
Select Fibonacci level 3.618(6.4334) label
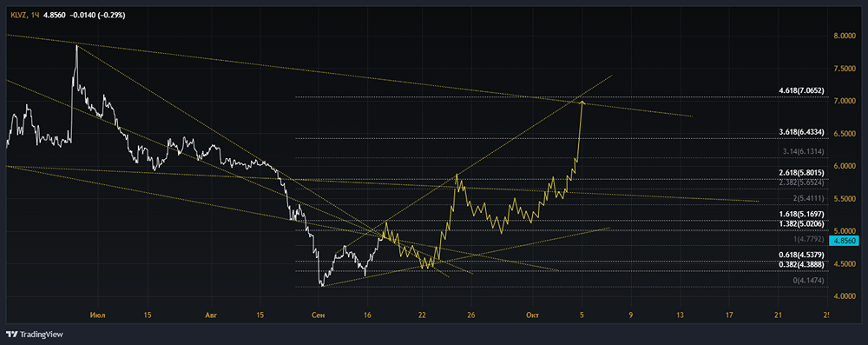tap(801, 131)
